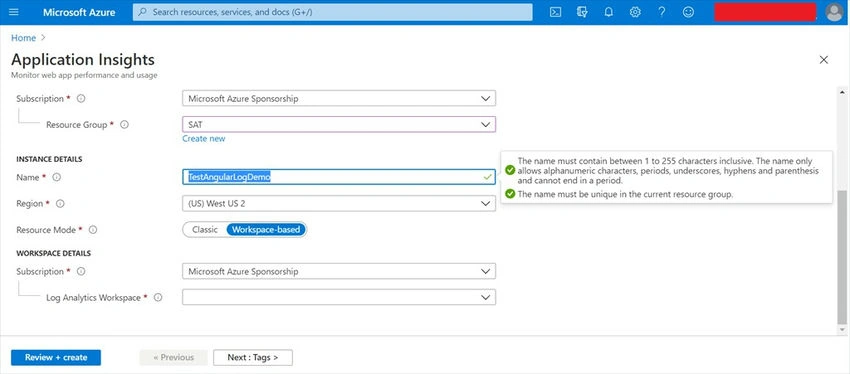Click the Application Insights heading
The width and height of the screenshot is (850, 374).
pyautogui.click(x=83, y=59)
